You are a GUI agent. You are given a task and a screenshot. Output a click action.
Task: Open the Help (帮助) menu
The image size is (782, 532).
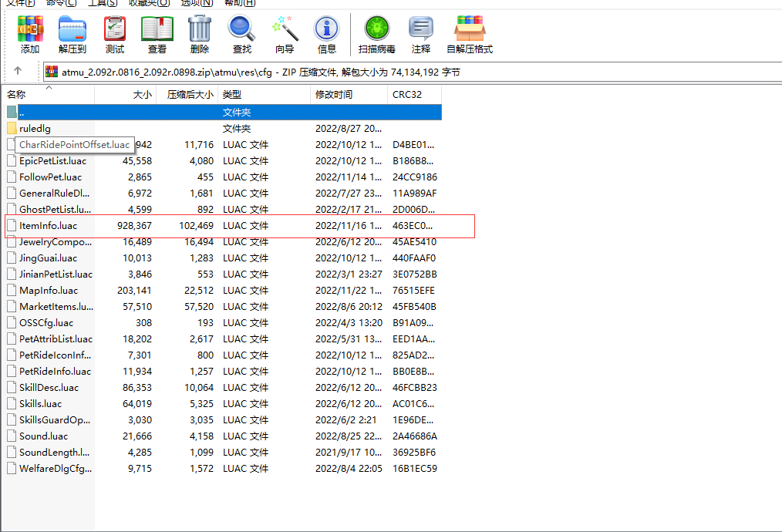pyautogui.click(x=239, y=3)
